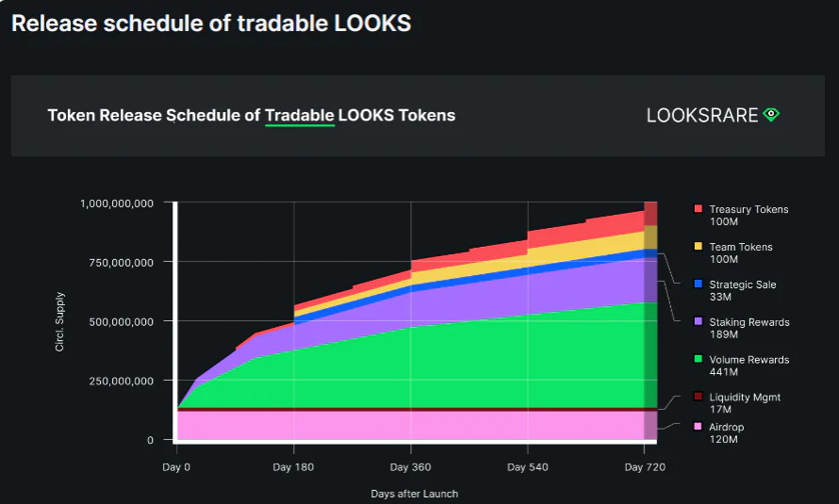This screenshot has height=504, width=839.
Task: Click the yellow Team Tokens legend swatch
Action: point(698,246)
